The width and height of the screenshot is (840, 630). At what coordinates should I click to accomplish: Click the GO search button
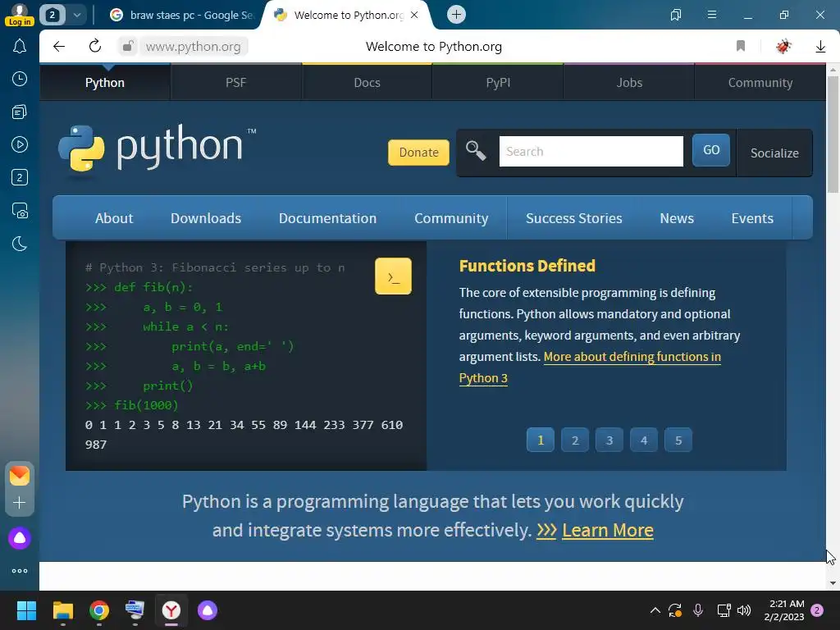click(711, 150)
